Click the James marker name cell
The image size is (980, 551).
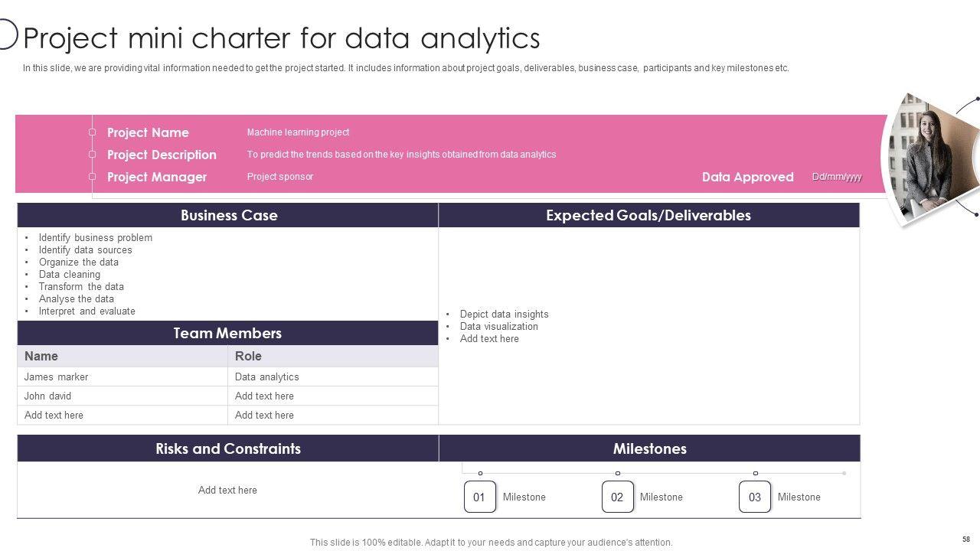pos(56,377)
